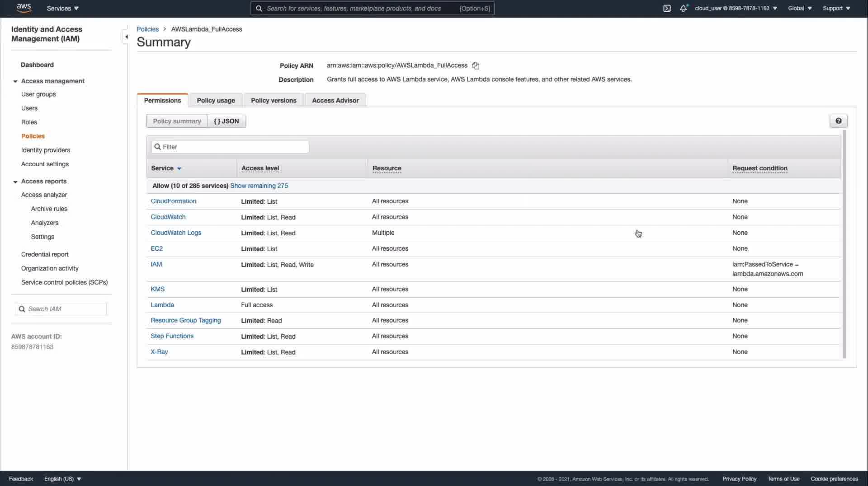The image size is (868, 486).
Task: Copy the Policy ARN to clipboard
Action: coord(476,65)
